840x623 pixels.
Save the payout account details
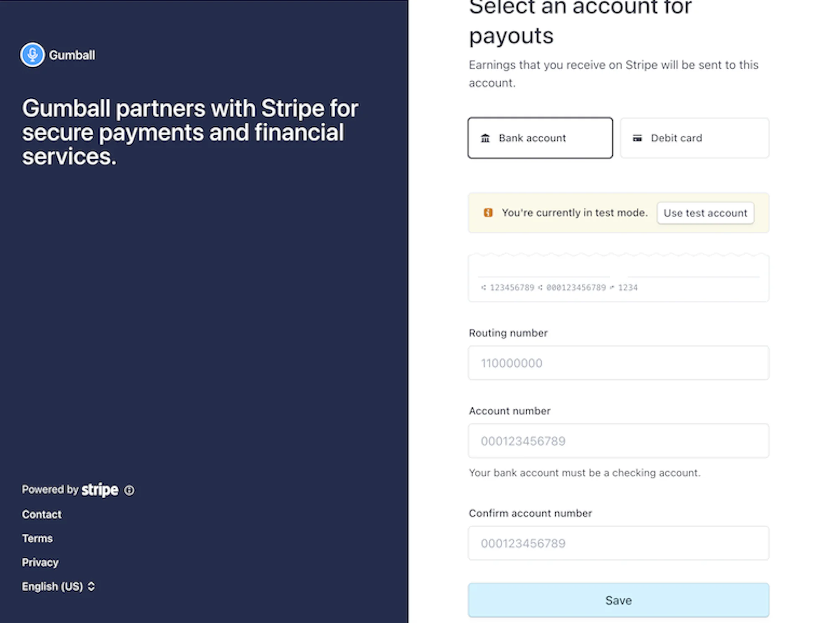619,600
